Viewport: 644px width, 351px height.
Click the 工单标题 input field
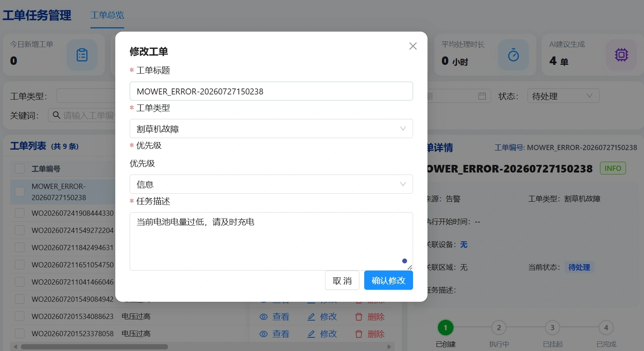tap(271, 91)
